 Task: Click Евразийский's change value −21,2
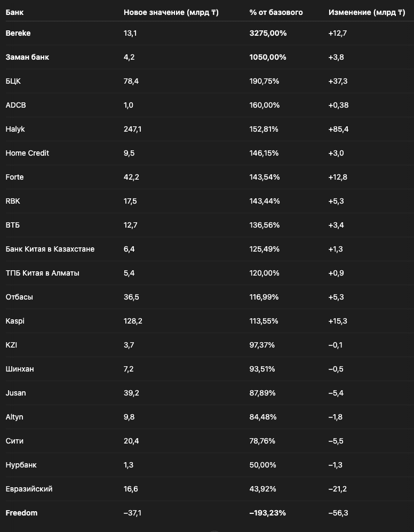(338, 489)
